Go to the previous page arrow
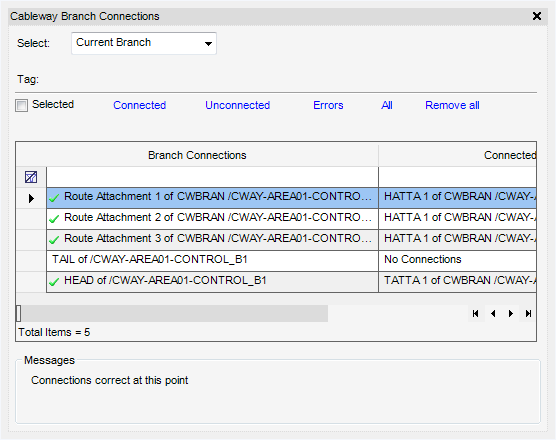 493,313
